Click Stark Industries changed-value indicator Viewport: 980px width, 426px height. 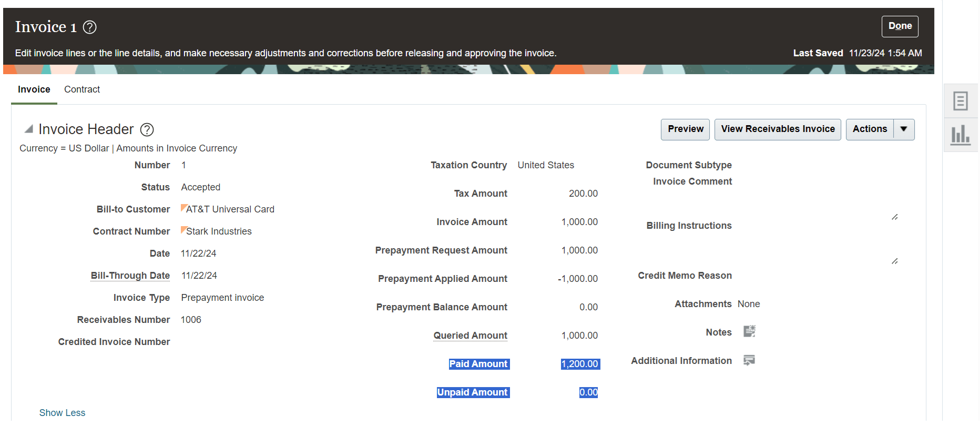(x=183, y=229)
